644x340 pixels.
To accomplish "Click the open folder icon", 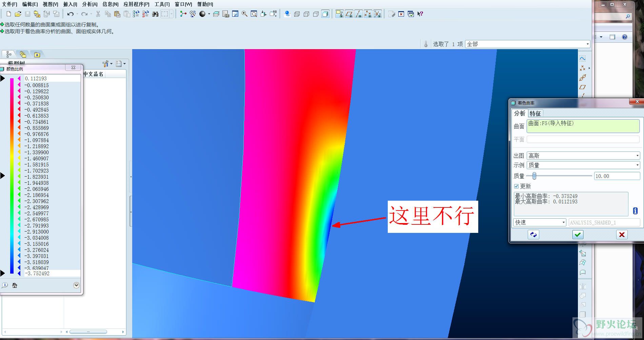I will 18,14.
